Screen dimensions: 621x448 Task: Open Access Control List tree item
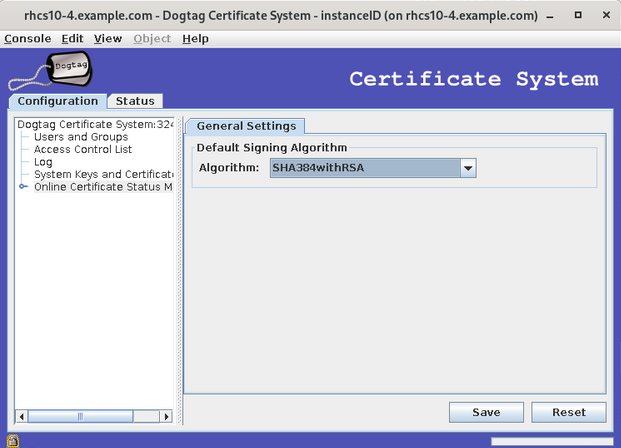tap(83, 149)
